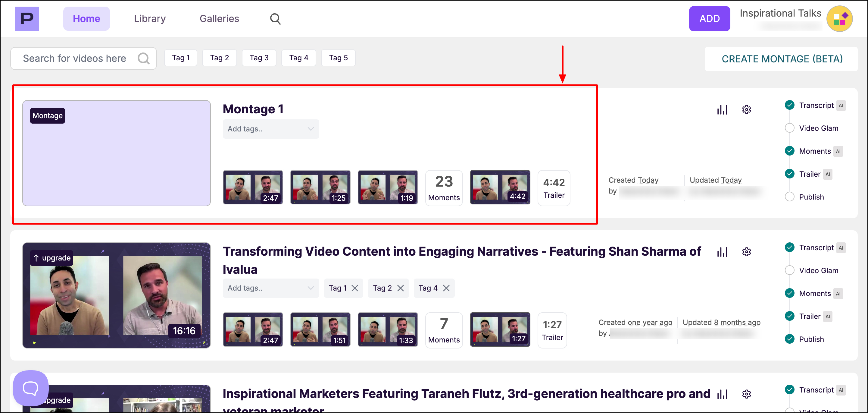Open analytics bars icon for Transforming Video Content

click(x=722, y=252)
